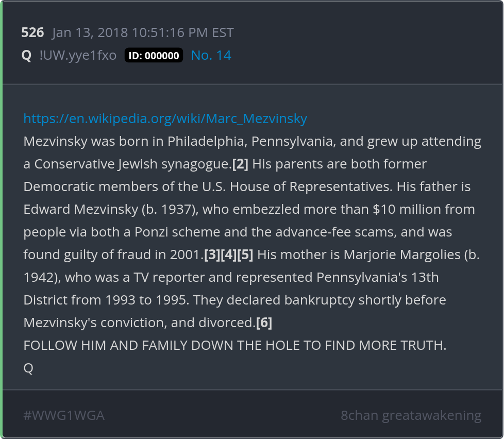Screen dimensions: 504x439
Task: Click the [3] citation reference
Action: [x=212, y=255]
